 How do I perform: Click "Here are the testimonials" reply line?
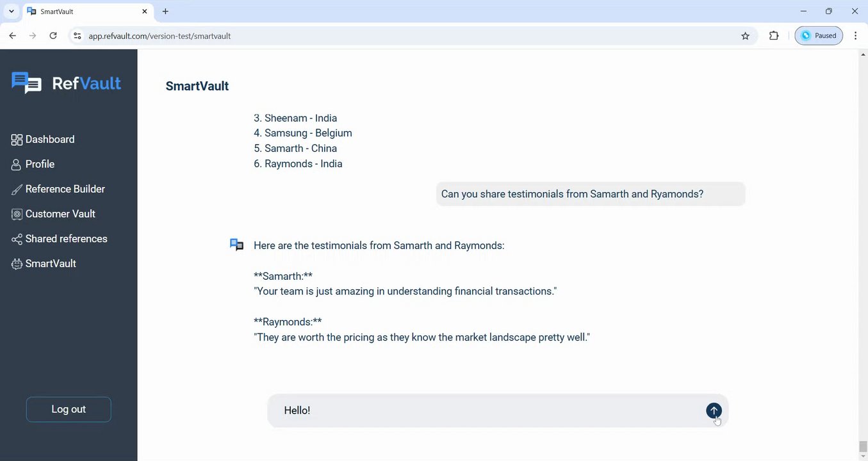tap(379, 246)
